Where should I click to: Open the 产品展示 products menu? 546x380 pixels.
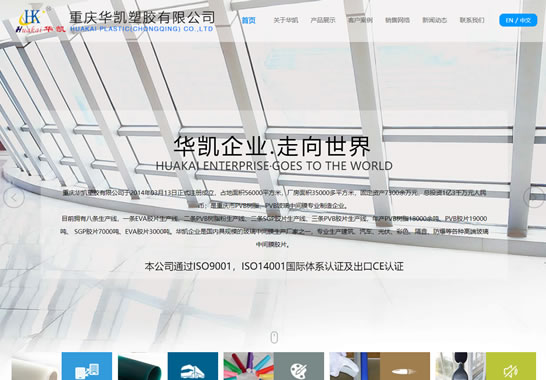click(x=323, y=20)
